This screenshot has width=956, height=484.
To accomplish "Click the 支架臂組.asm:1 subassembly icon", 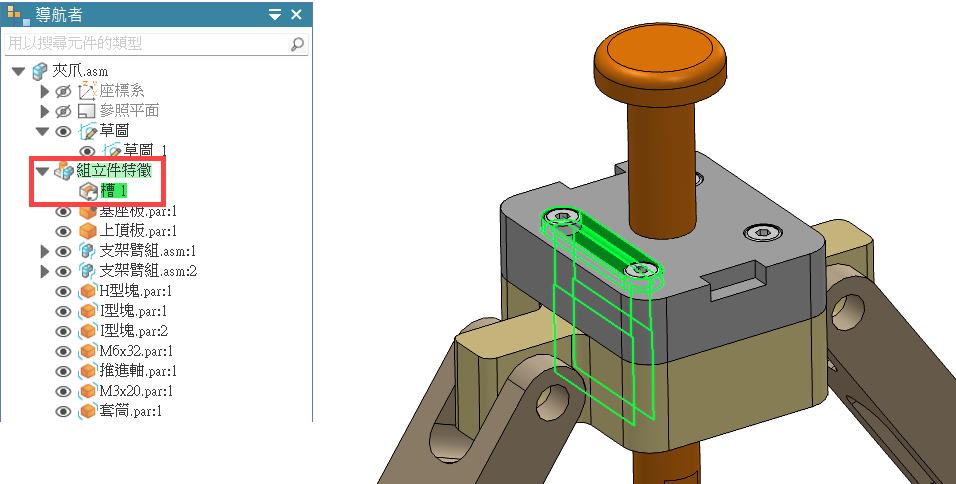I will 88,251.
